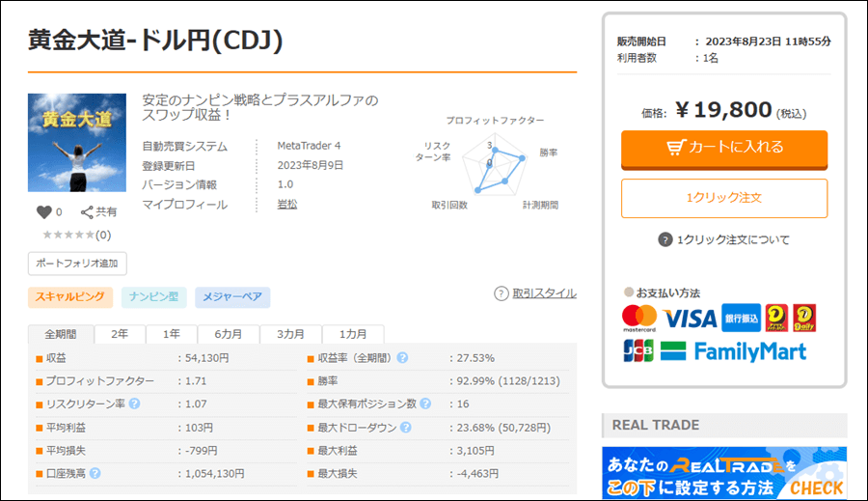Click help icon next to リスクリターン率
This screenshot has height=501, width=868.
[135, 404]
